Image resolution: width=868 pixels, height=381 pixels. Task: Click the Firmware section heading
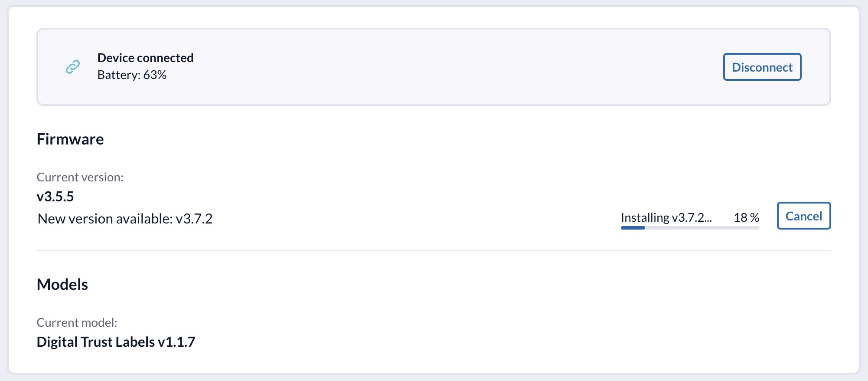click(x=70, y=139)
